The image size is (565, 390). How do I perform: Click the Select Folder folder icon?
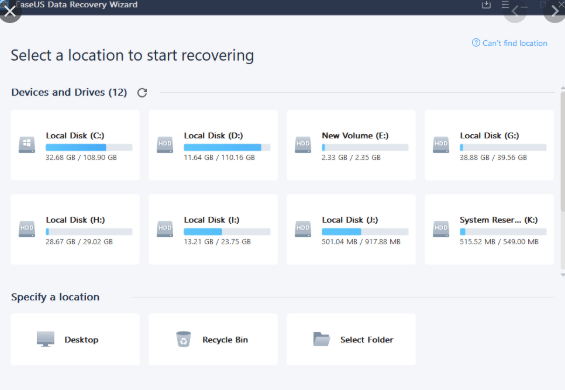pos(321,339)
